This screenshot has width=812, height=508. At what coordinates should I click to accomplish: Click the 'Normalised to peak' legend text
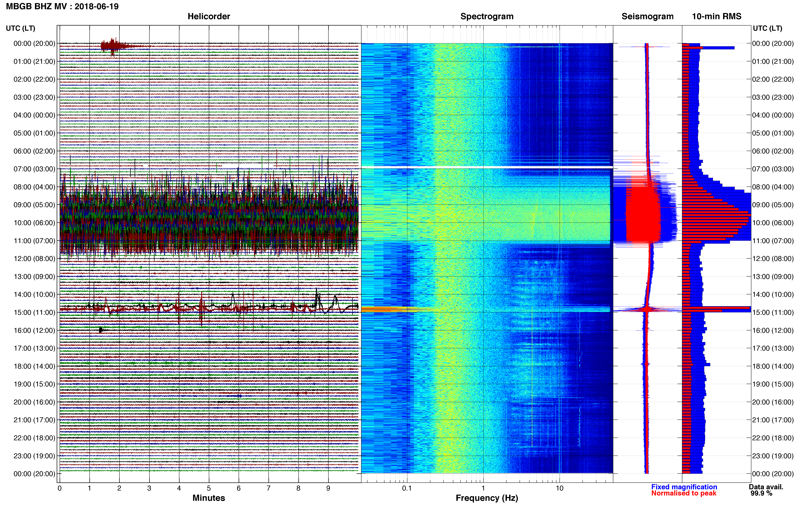684,493
